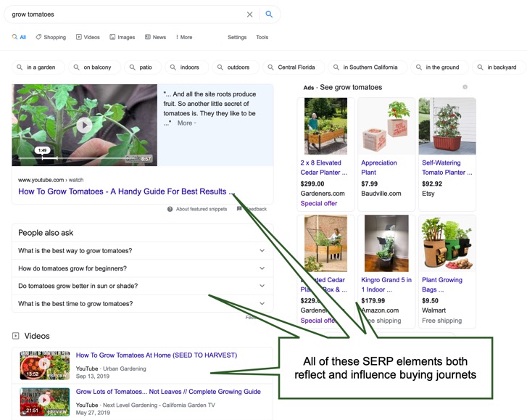The image size is (527, 420).
Task: Expand the snippet text with More
Action: [x=187, y=123]
